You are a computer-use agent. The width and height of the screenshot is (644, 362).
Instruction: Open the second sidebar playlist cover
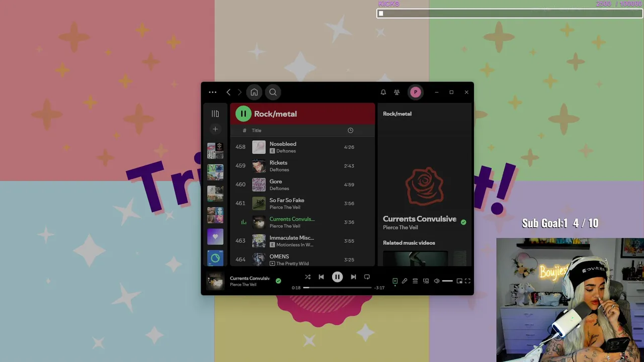pyautogui.click(x=215, y=172)
